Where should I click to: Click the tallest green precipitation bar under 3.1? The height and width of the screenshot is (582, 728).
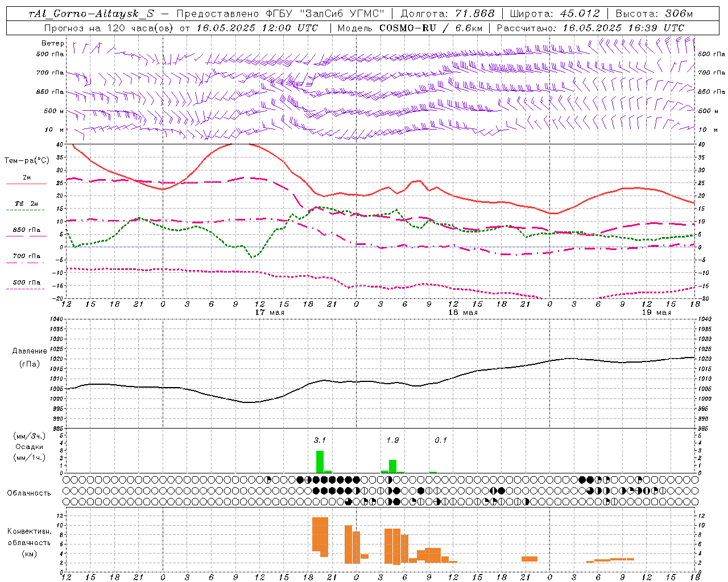[320, 462]
